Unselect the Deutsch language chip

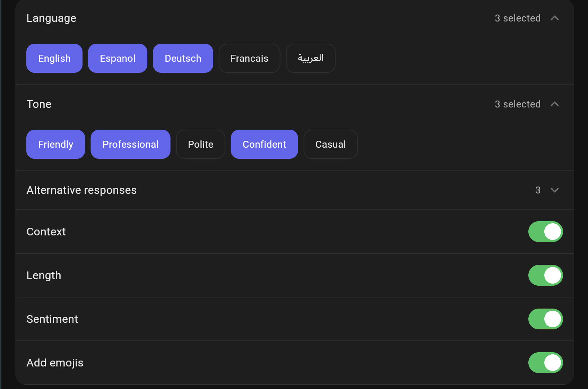pyautogui.click(x=183, y=58)
